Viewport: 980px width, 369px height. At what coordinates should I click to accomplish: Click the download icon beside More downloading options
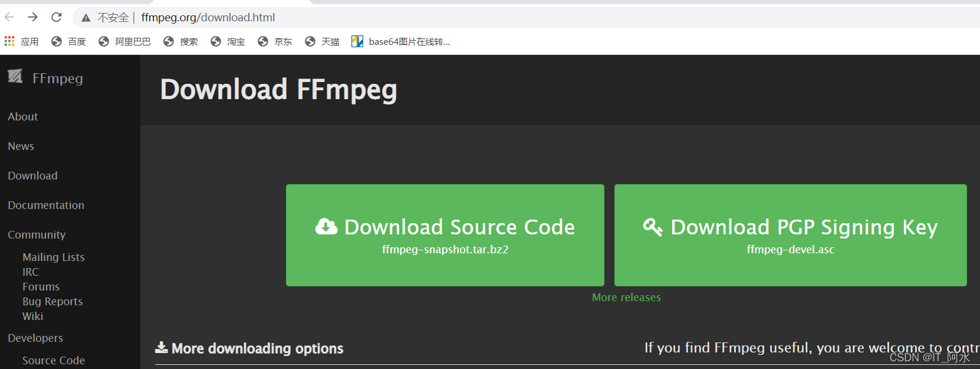[x=161, y=347]
